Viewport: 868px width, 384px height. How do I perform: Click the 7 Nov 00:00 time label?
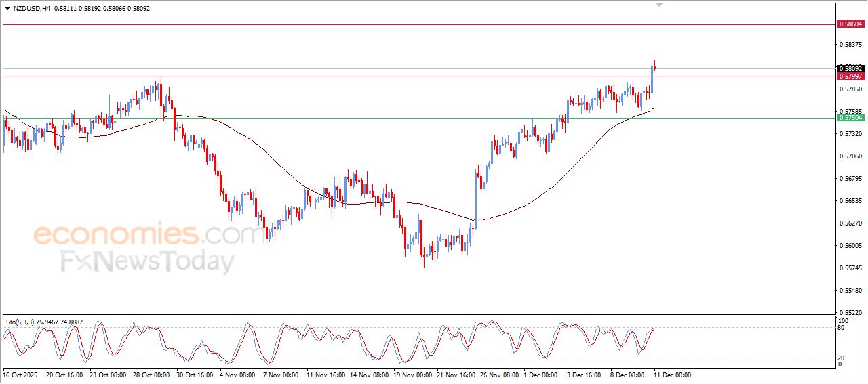click(x=279, y=375)
